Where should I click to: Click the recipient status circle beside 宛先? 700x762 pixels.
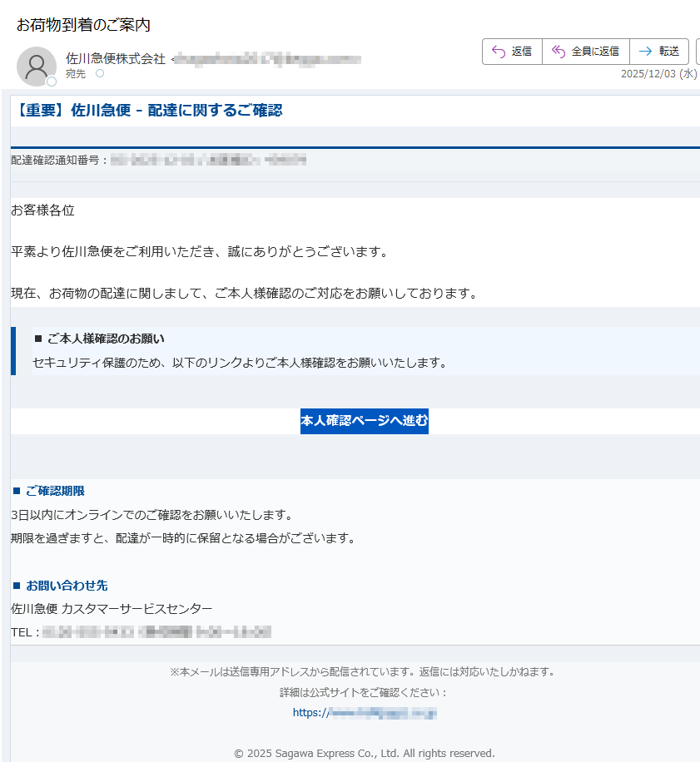tap(100, 74)
